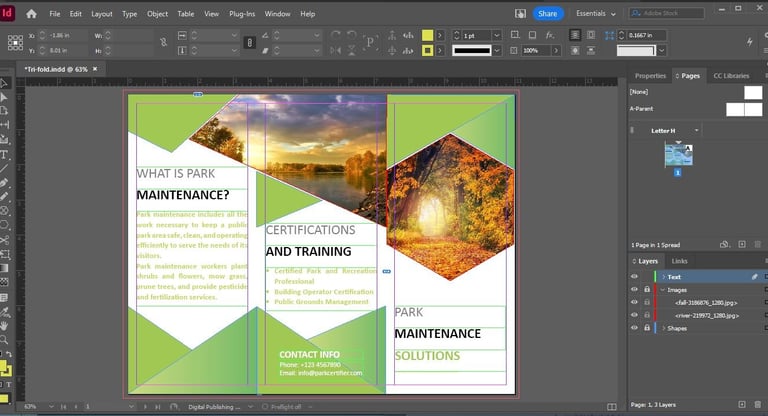Select the page 1 thumbnail in Pages panel
The image size is (768, 416).
[678, 154]
